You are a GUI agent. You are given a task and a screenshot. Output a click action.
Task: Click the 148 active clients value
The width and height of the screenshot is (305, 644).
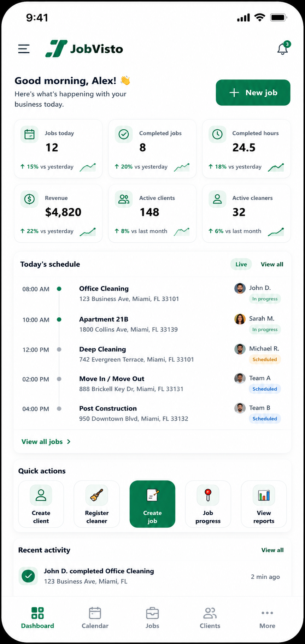tap(149, 212)
